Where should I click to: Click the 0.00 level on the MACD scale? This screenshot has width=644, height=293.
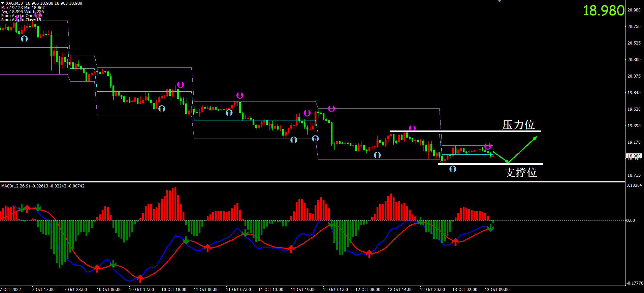(x=630, y=220)
